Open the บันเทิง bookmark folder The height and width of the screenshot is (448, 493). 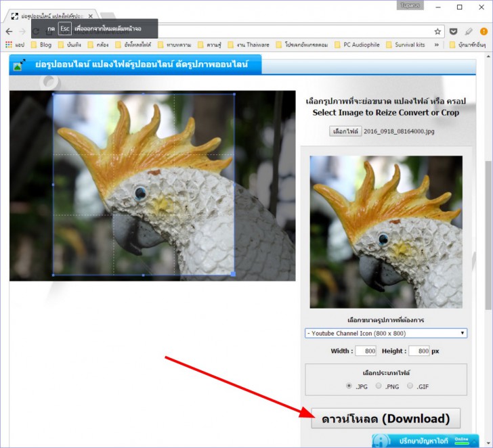70,45
